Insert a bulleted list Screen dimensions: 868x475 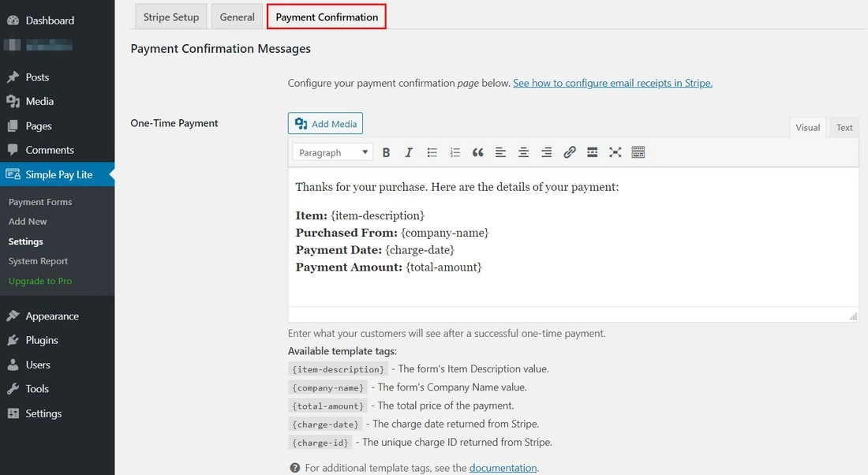tap(432, 152)
